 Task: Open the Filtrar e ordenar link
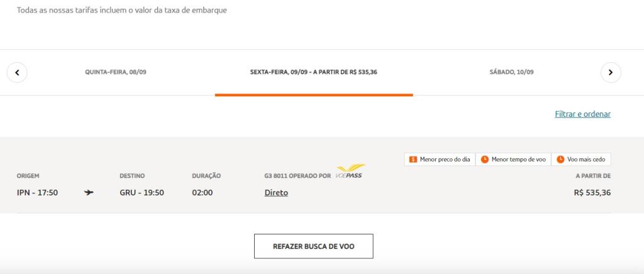(583, 114)
